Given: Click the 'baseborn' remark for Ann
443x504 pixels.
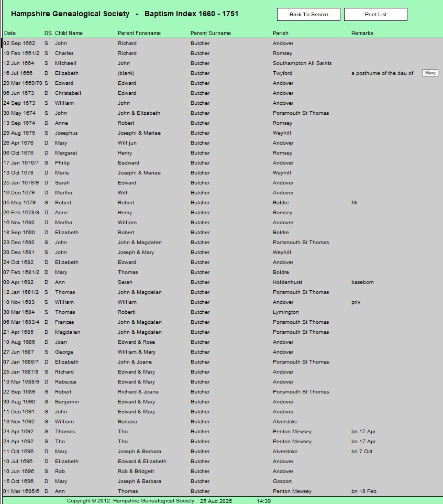Looking at the screenshot, I should click(x=362, y=282).
